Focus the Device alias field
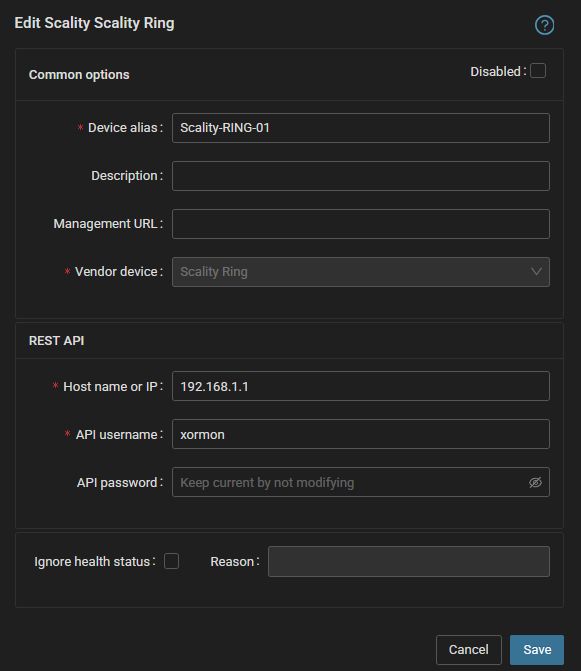 coord(361,128)
